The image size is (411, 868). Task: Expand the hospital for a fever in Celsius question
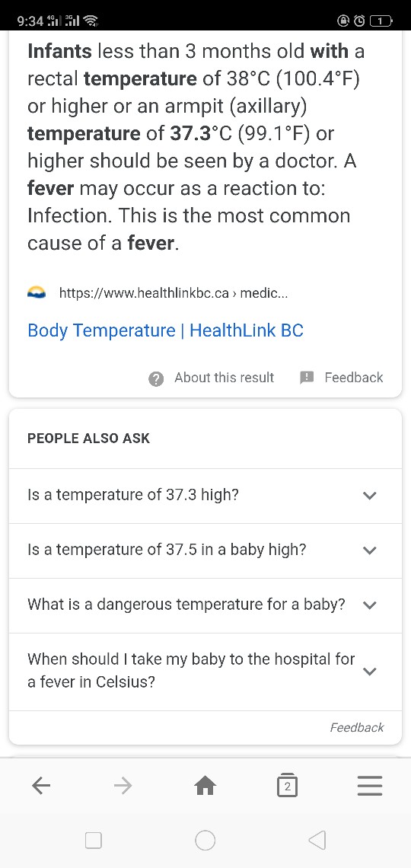point(205,672)
